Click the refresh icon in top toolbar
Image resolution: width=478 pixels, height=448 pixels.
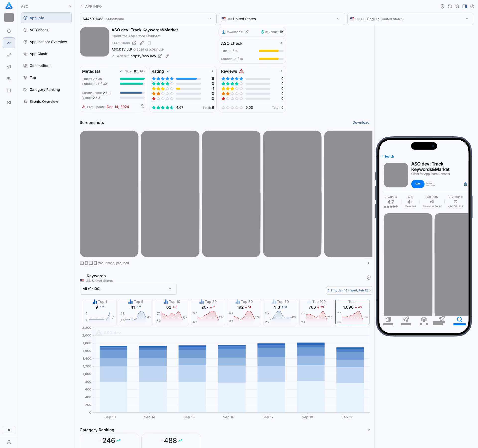point(450,6)
